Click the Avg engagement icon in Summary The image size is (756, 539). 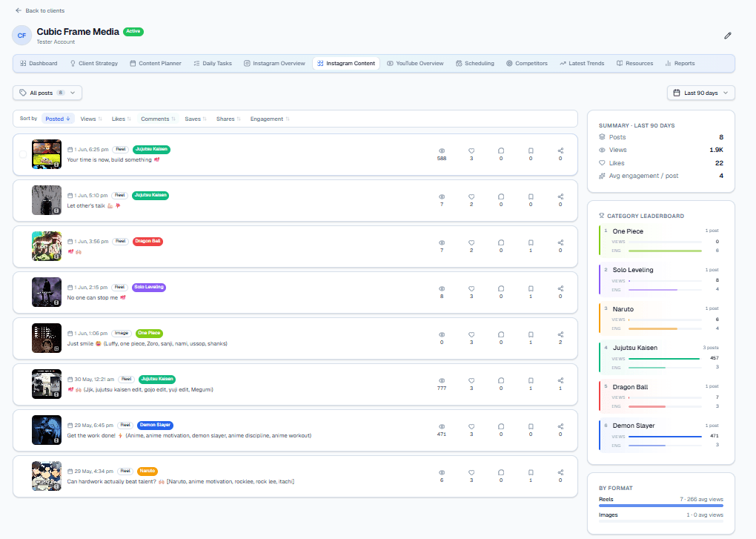pyautogui.click(x=602, y=176)
